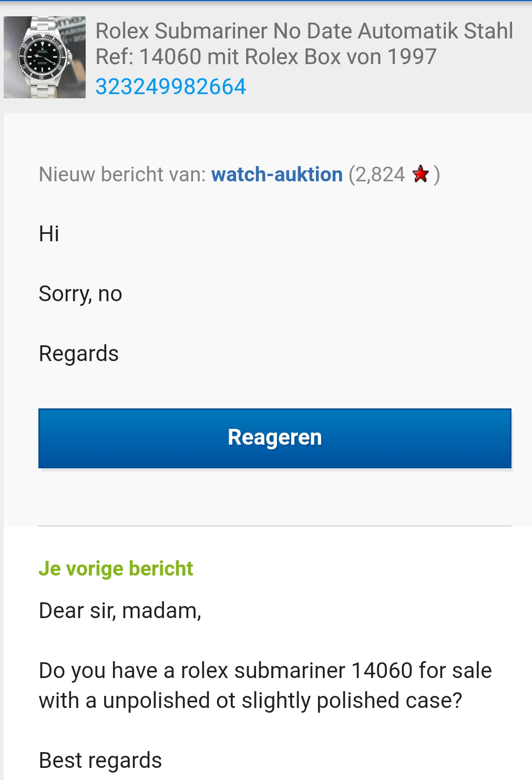
Task: Open item number 323249982664 link
Action: click(171, 87)
